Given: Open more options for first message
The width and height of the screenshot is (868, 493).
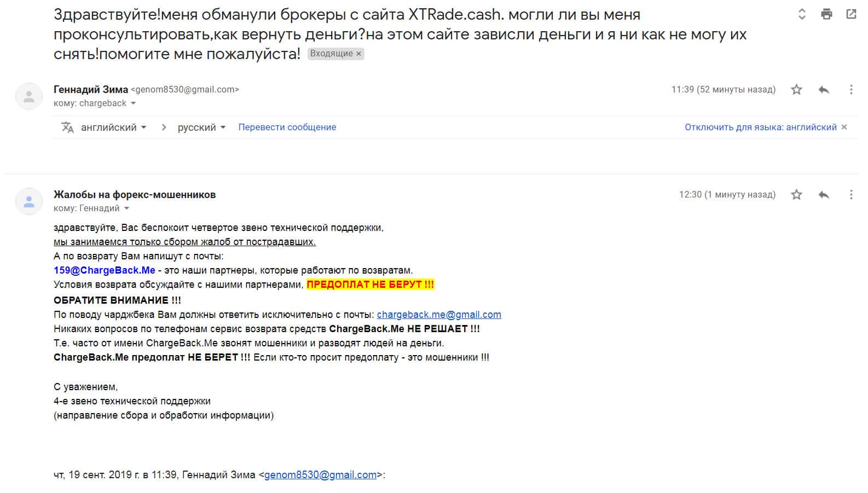Looking at the screenshot, I should point(851,90).
